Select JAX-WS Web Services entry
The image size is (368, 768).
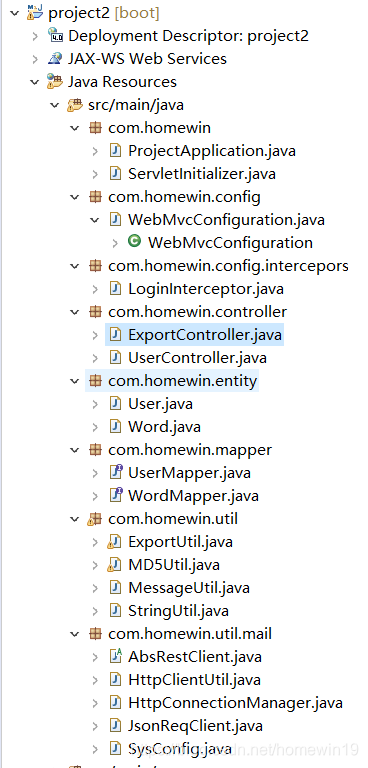tap(147, 59)
